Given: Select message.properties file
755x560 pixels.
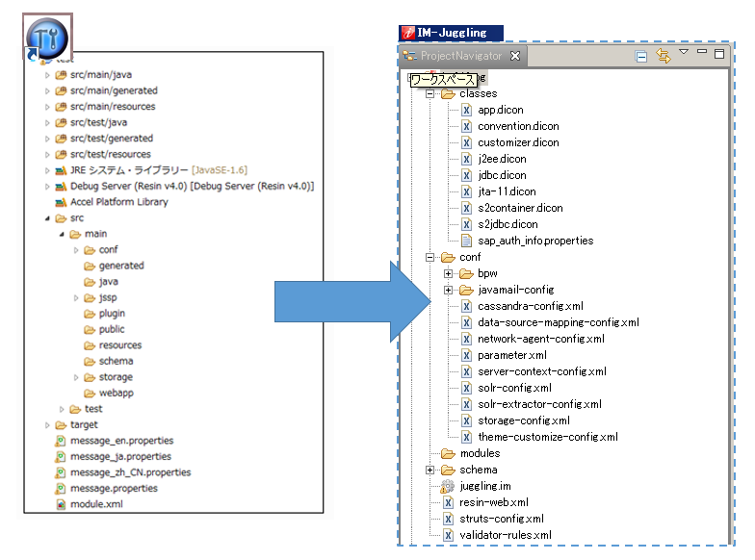Looking at the screenshot, I should pos(114,489).
